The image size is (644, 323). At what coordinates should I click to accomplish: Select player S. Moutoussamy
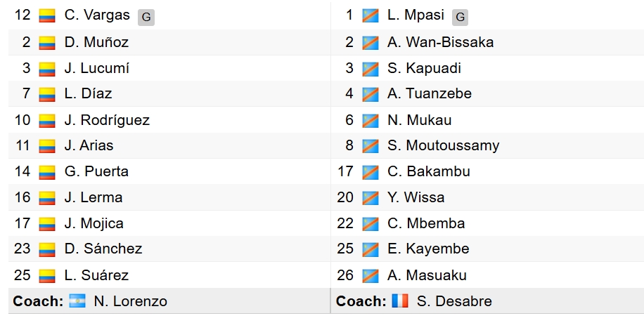click(x=443, y=145)
